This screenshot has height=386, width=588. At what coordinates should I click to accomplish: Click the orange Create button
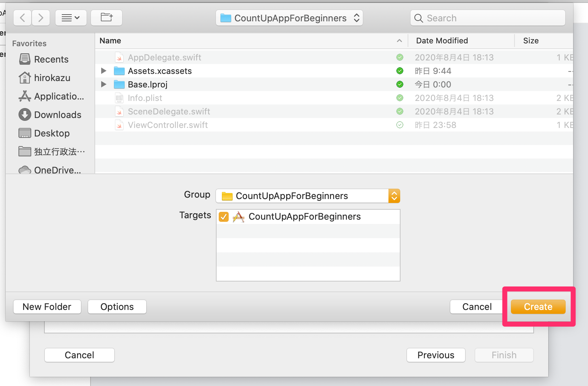pos(538,307)
